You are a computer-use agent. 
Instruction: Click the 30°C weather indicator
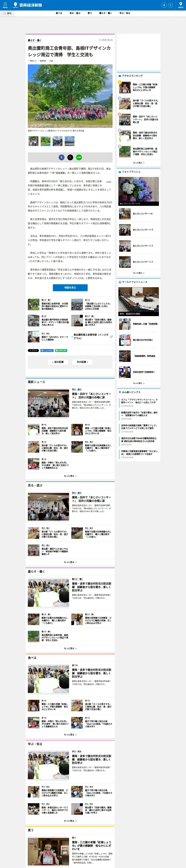coord(7,13)
